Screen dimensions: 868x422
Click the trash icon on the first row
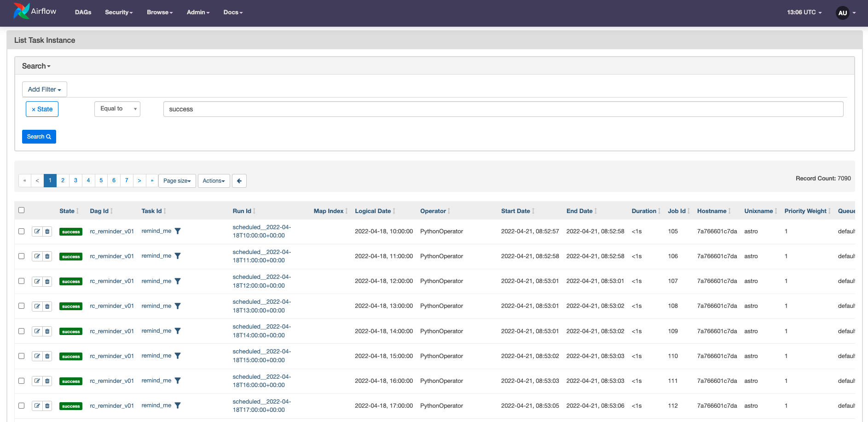[47, 231]
